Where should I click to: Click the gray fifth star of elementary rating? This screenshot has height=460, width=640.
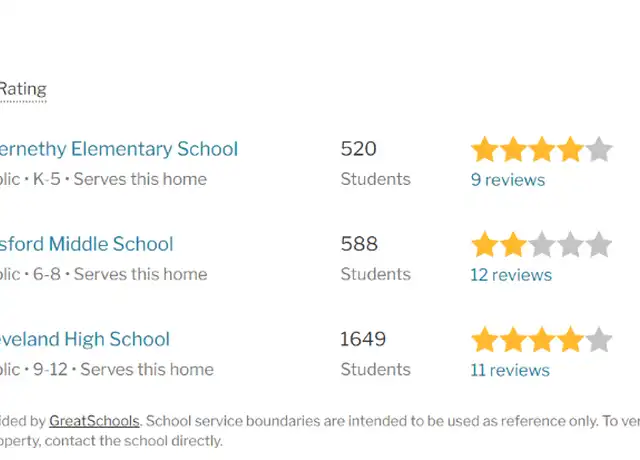pos(599,149)
